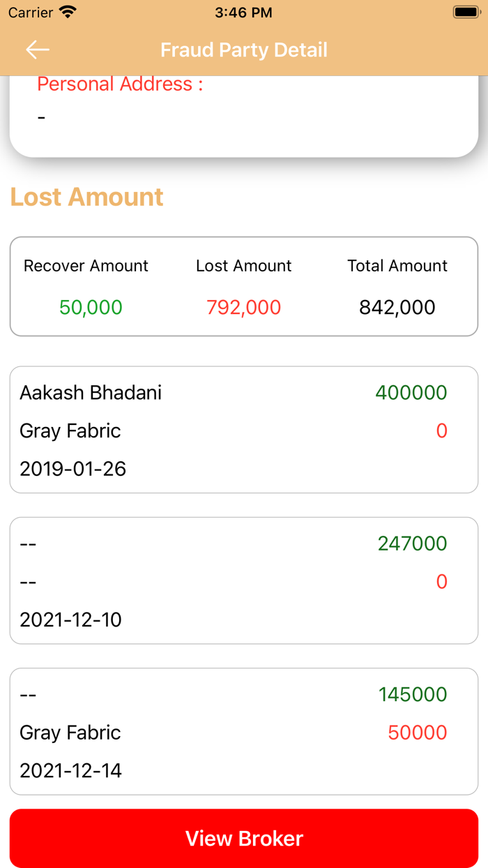Open the entry dated 2021-12-14
The height and width of the screenshot is (868, 488).
tap(71, 770)
